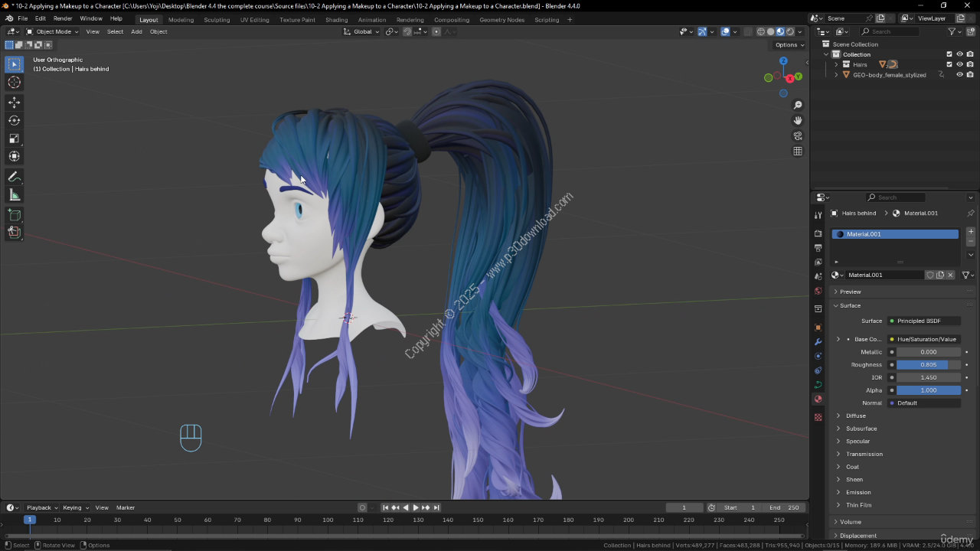Viewport: 980px width, 551px height.
Task: Switch to the Sculpting workspace tab
Action: tap(217, 20)
